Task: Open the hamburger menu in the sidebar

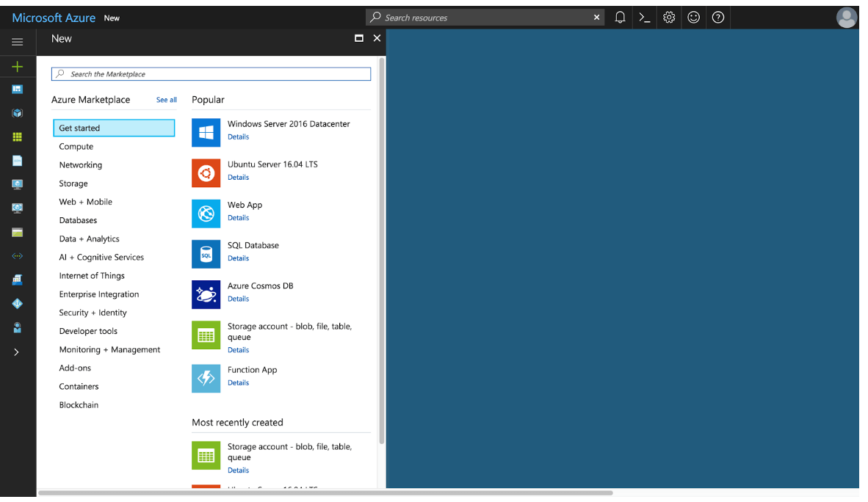Action: [17, 42]
